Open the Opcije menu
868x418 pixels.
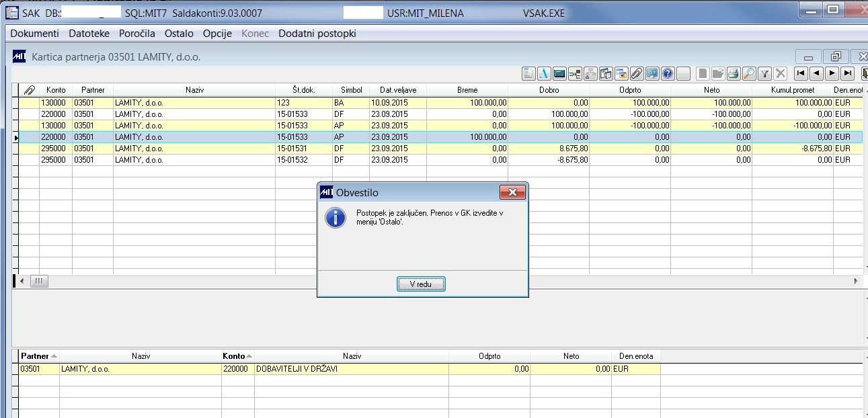tap(217, 34)
